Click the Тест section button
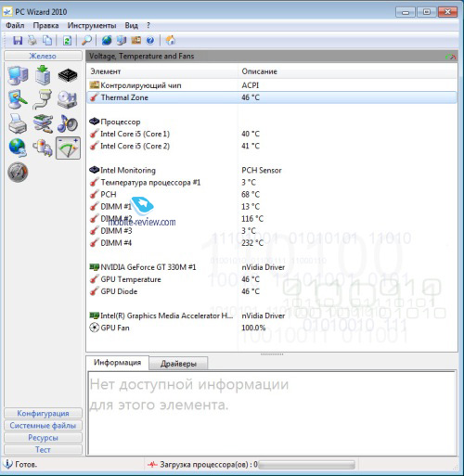The height and width of the screenshot is (476, 464). 43,449
